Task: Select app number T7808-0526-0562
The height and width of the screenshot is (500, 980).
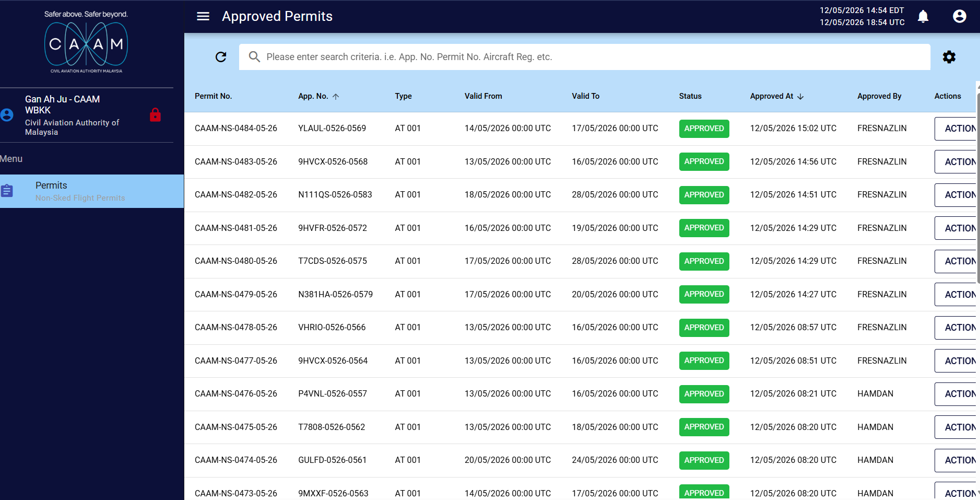Action: tap(332, 427)
